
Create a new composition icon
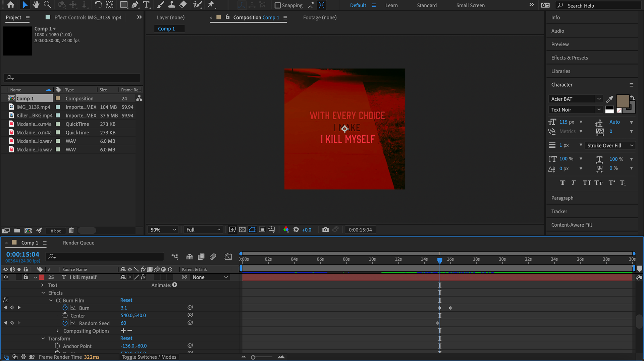[x=29, y=230]
